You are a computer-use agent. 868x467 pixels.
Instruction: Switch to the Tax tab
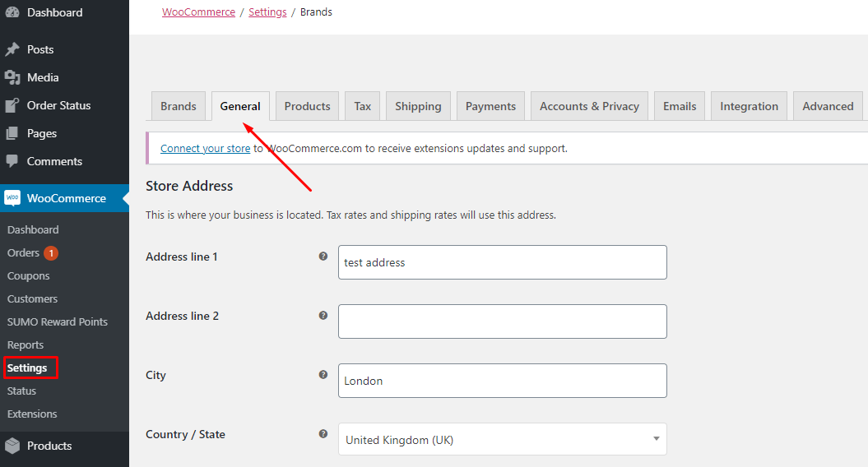pos(363,106)
